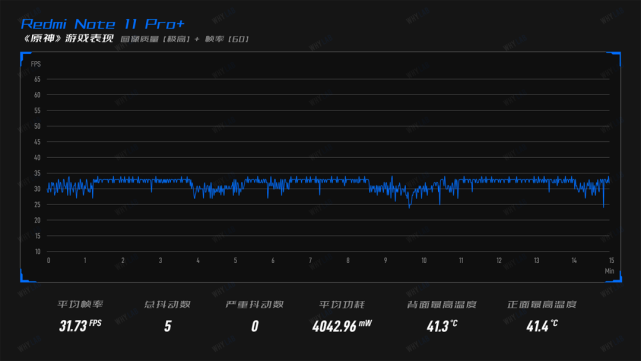Click the '35' y-axis label
Image resolution: width=641 pixels, height=361 pixels.
click(37, 173)
